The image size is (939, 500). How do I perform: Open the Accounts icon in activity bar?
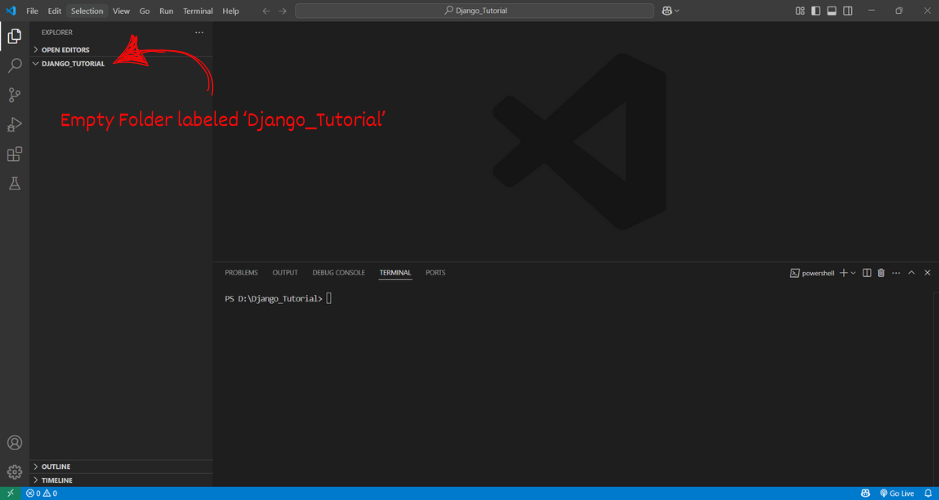(x=14, y=443)
